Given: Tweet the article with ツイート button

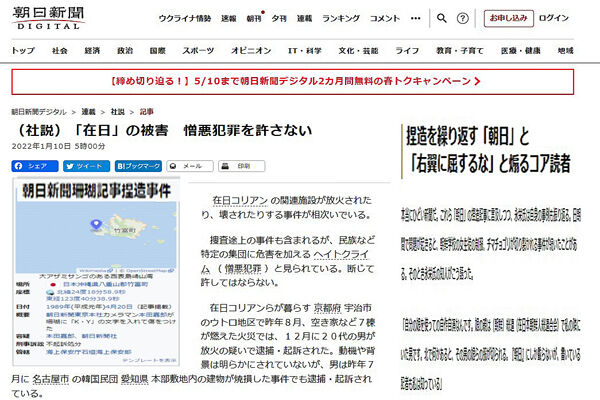Looking at the screenshot, I should click(86, 166).
